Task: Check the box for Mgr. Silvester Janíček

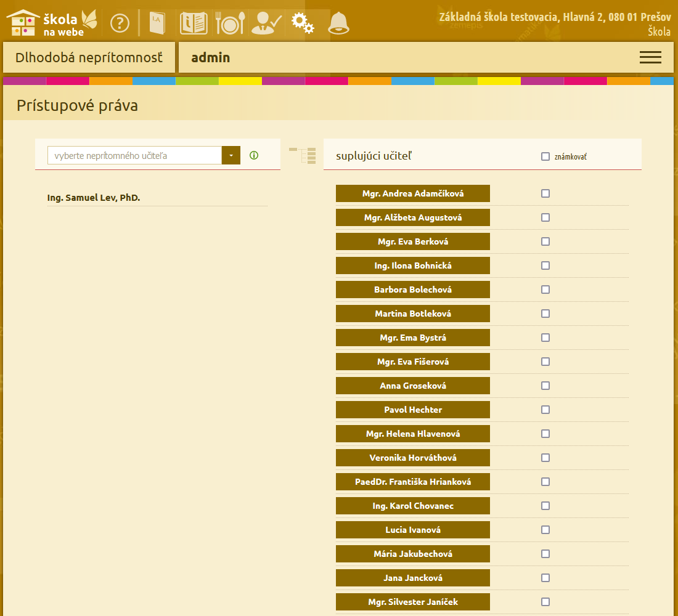Action: click(545, 602)
